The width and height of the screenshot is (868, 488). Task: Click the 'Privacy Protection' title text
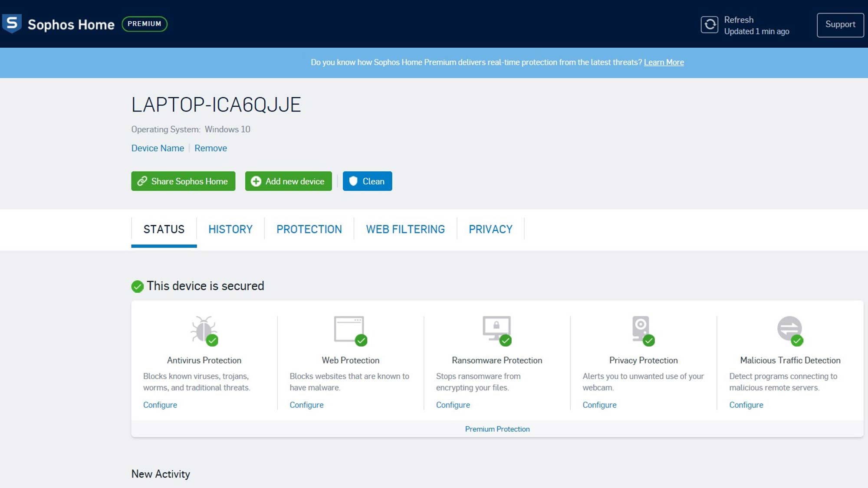tap(643, 360)
